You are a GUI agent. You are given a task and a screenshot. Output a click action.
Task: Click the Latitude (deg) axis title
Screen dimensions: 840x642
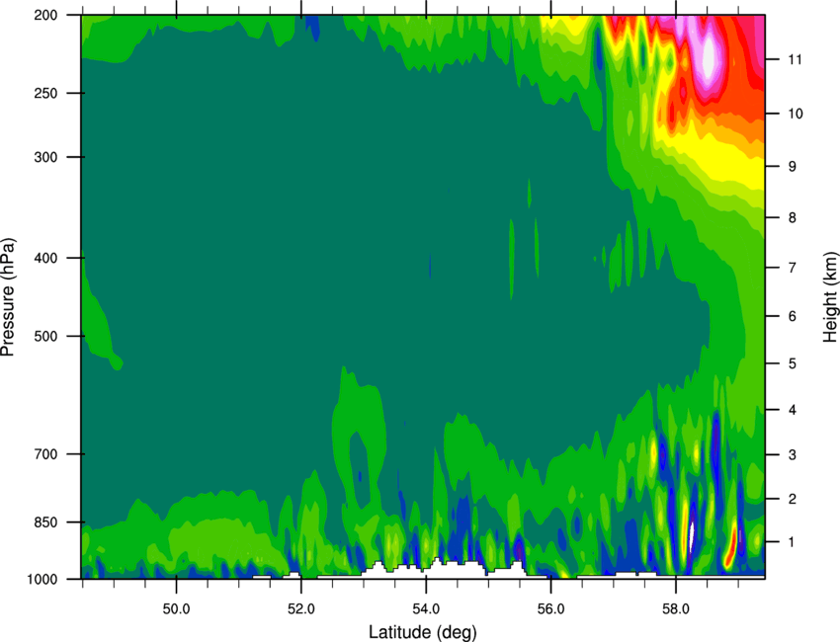coord(423,632)
